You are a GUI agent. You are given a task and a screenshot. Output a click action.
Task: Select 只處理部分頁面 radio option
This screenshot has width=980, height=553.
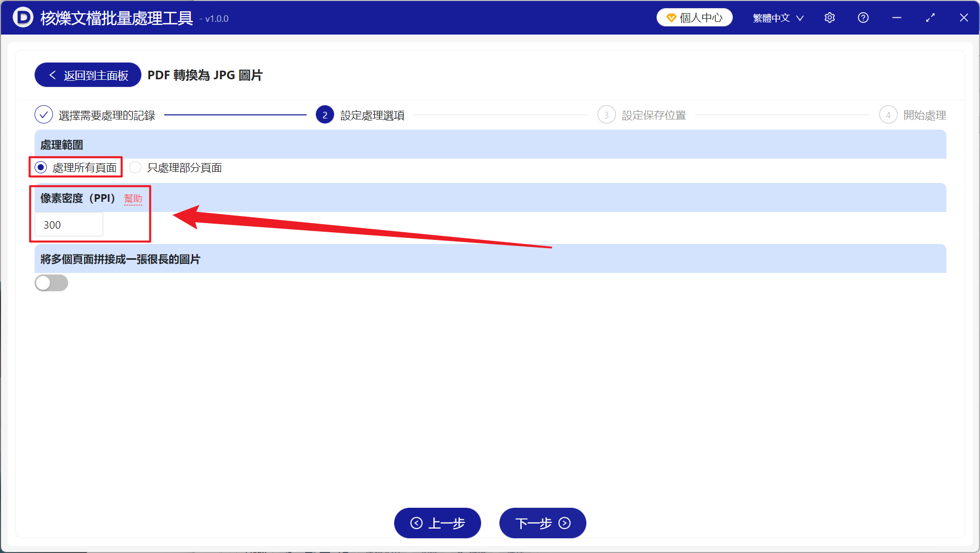pos(176,167)
